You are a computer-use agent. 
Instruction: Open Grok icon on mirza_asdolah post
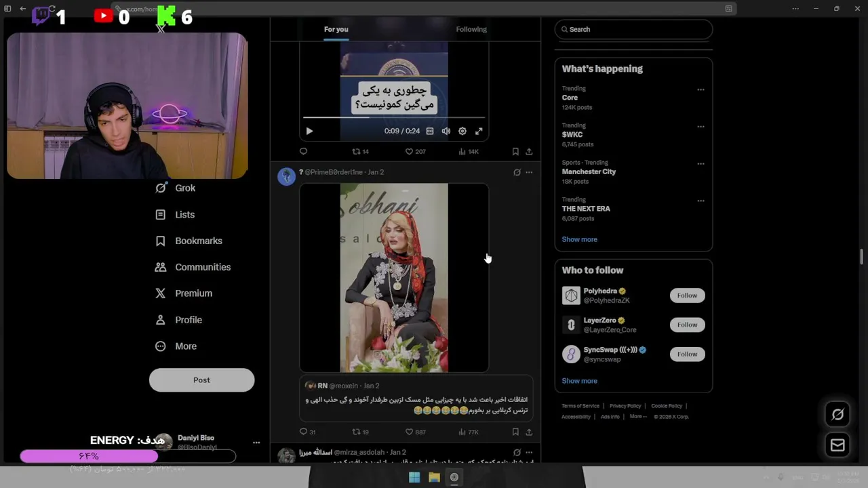[517, 452]
